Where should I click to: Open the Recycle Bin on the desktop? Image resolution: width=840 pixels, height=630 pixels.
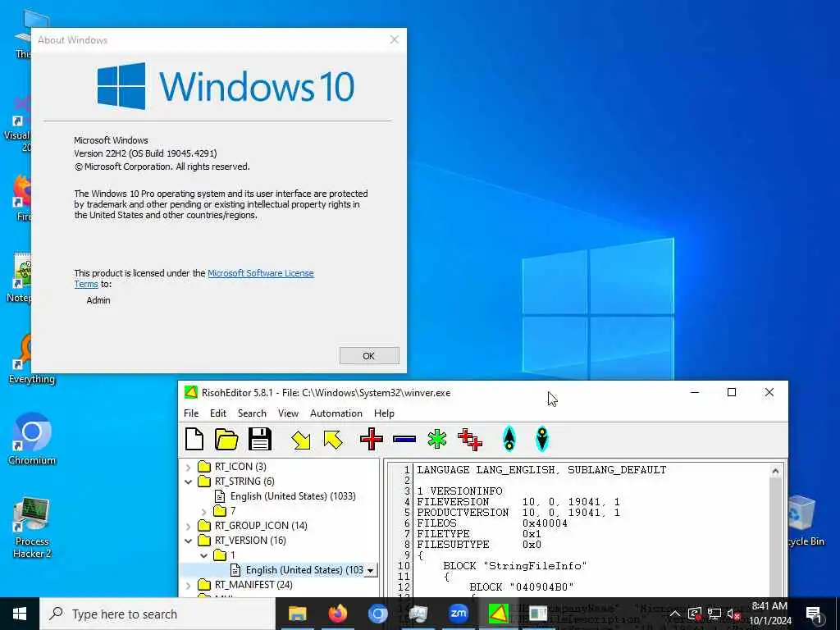(805, 521)
